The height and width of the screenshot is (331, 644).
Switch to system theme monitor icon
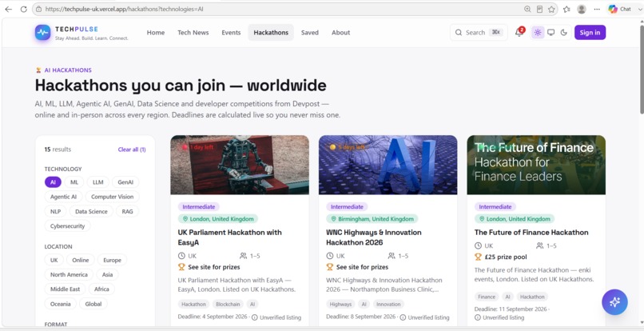pos(551,33)
